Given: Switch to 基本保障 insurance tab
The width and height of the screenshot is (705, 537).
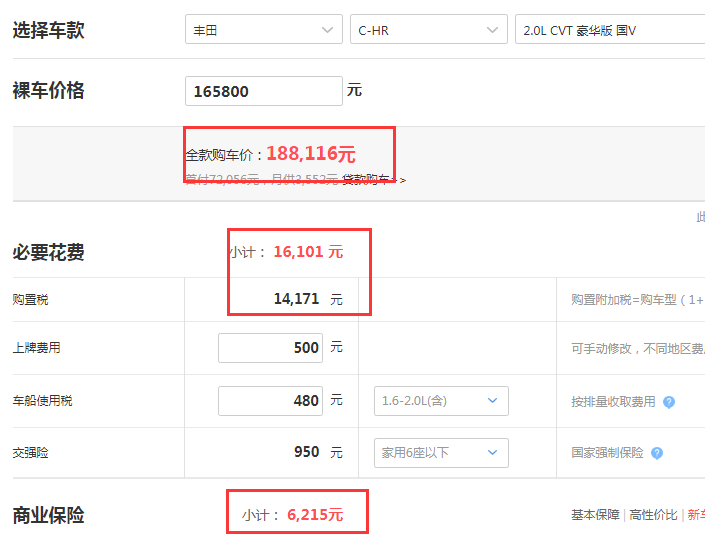Looking at the screenshot, I should [595, 515].
